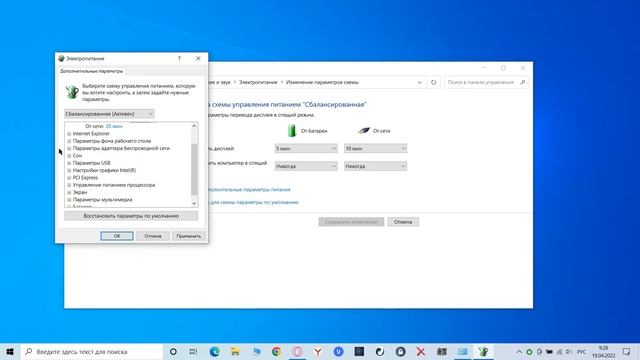Viewport: 640px width, 360px height.
Task: Click the 20 мин value link
Action: click(114, 127)
